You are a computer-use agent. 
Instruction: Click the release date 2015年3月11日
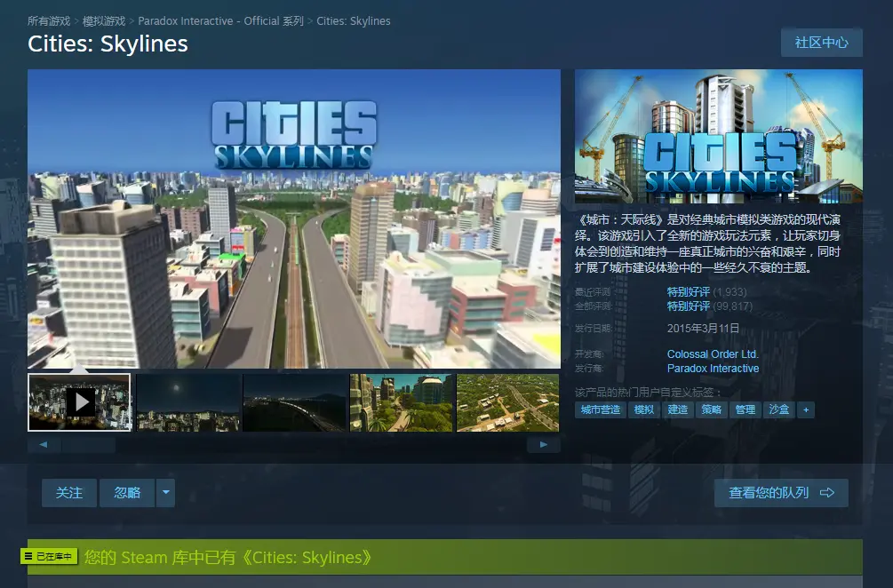click(704, 329)
